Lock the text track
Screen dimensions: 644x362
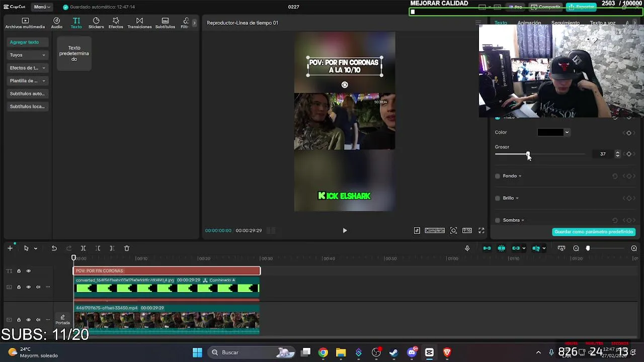[19, 271]
